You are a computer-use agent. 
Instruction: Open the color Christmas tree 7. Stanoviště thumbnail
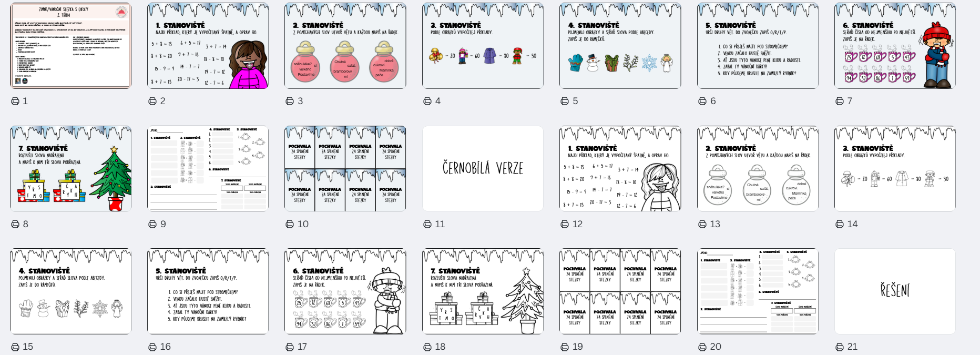point(70,168)
